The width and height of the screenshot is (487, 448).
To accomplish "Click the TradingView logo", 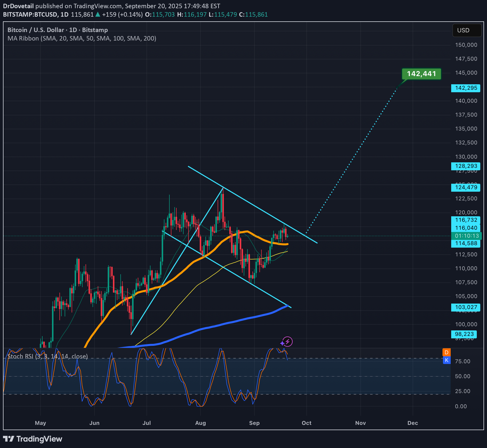I will point(33,439).
